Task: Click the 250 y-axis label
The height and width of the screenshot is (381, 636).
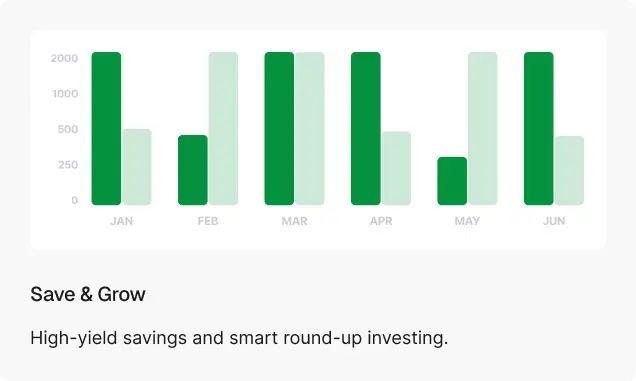Action: tap(68, 165)
